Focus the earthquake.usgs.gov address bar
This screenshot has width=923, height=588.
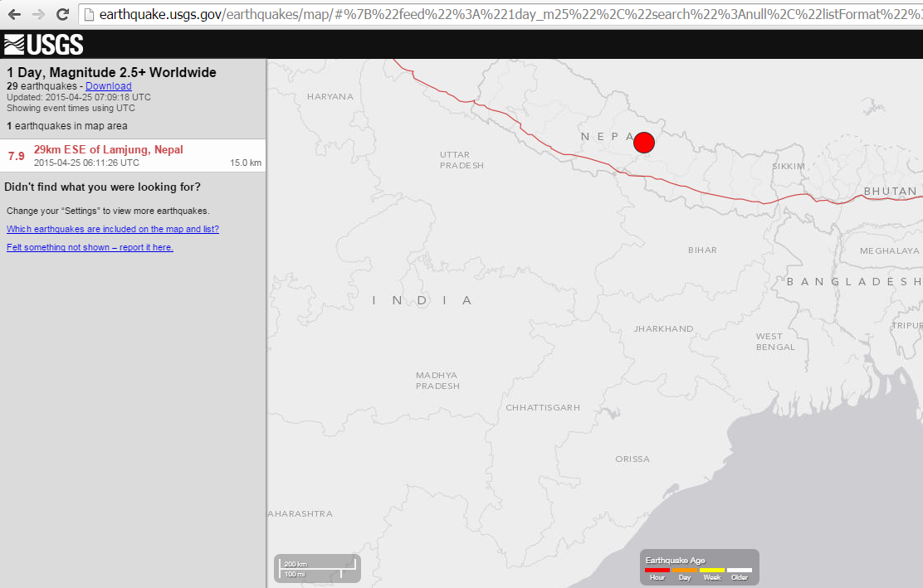(498, 14)
